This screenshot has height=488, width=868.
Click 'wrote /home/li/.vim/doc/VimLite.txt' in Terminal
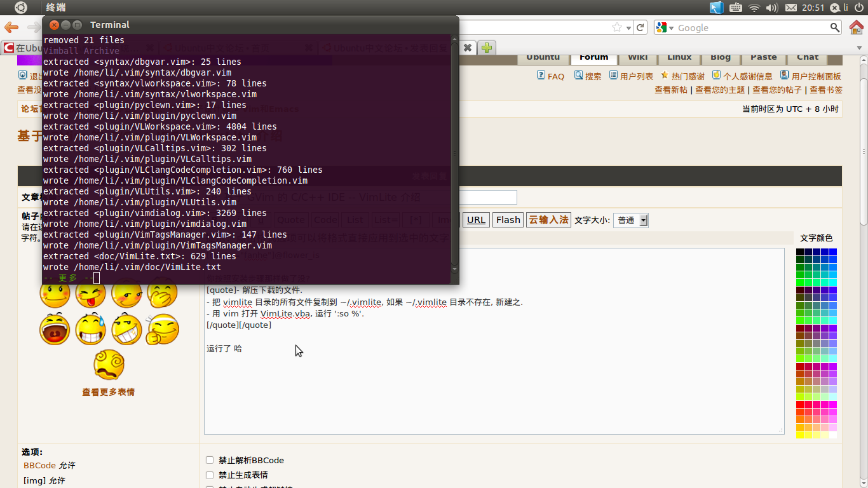click(x=132, y=267)
